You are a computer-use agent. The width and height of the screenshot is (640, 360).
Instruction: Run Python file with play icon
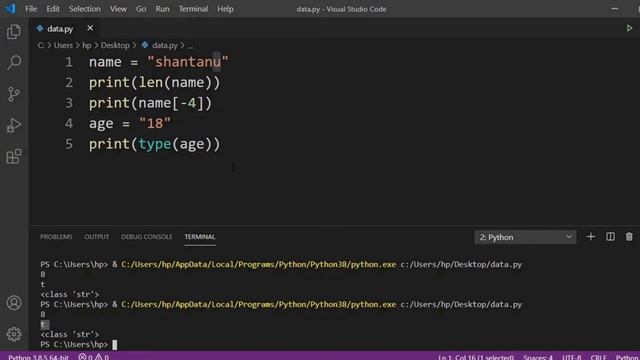tap(629, 28)
